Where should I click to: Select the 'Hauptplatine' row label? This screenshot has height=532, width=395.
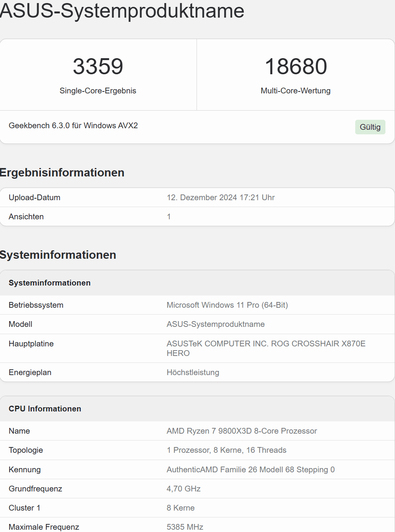click(x=31, y=344)
